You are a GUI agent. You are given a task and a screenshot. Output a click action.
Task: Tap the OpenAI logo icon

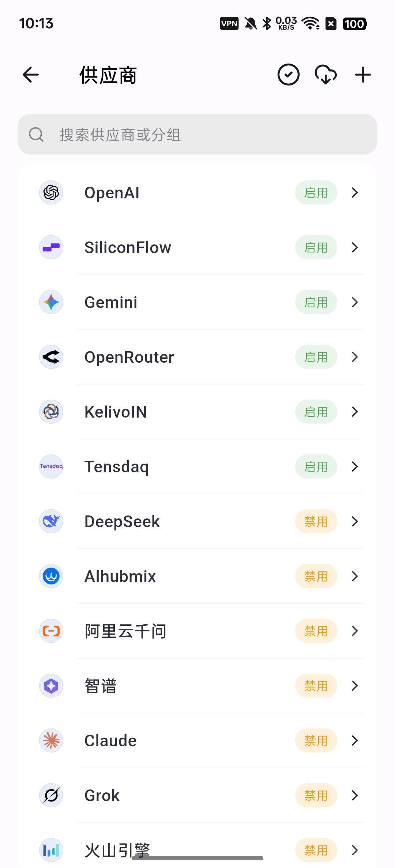(x=51, y=193)
